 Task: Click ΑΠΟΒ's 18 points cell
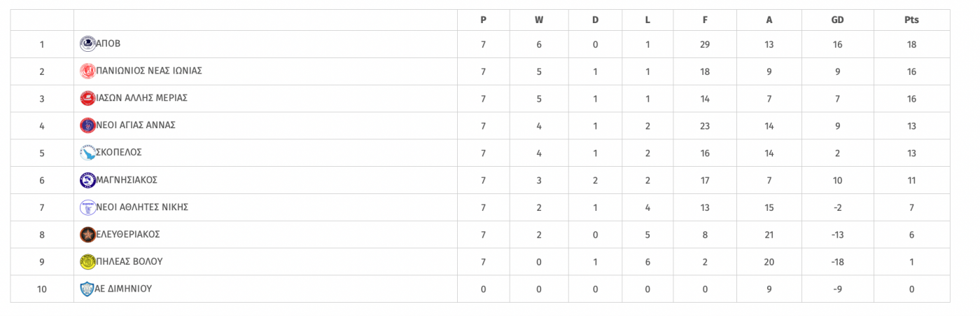(911, 44)
